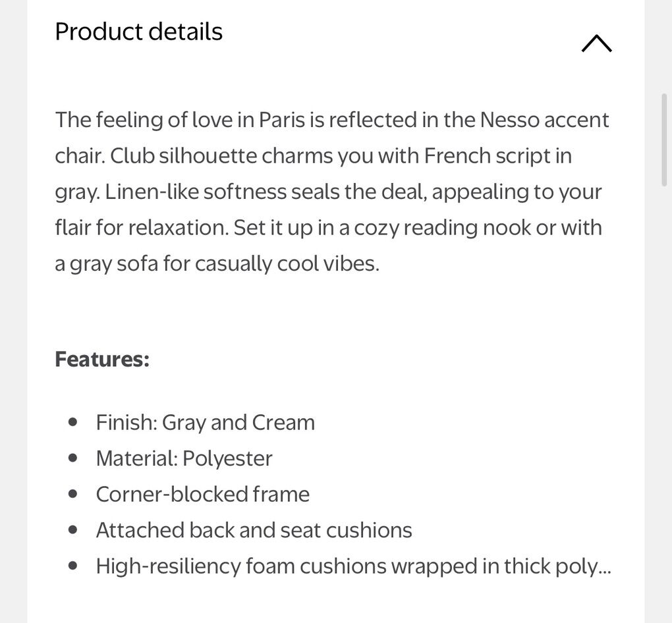Viewport: 672px width, 623px height.
Task: Click the Features: heading
Action: (x=102, y=359)
